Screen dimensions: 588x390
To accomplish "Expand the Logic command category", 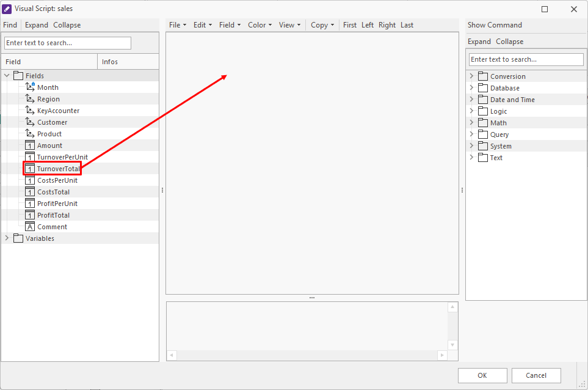I will tap(471, 111).
